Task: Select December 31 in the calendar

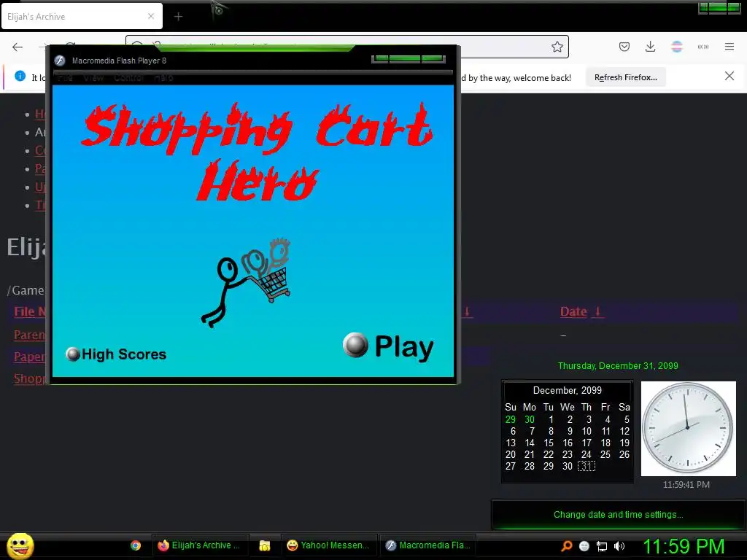Action: click(587, 466)
